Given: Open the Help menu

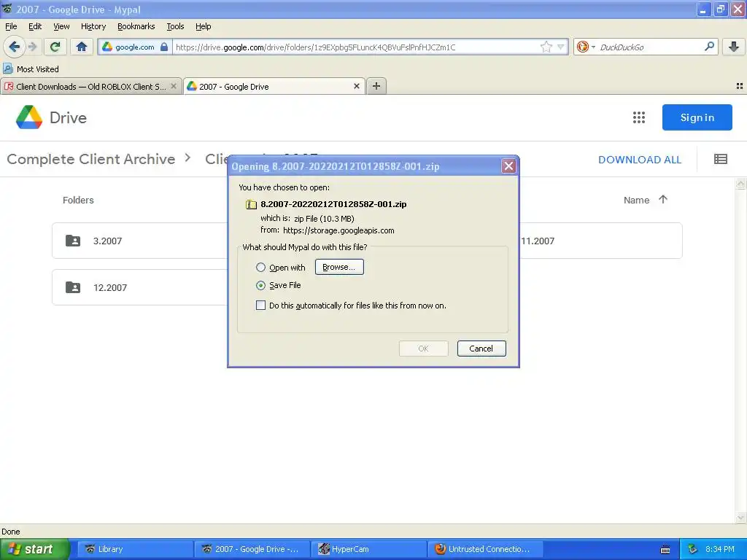Looking at the screenshot, I should pos(203,26).
